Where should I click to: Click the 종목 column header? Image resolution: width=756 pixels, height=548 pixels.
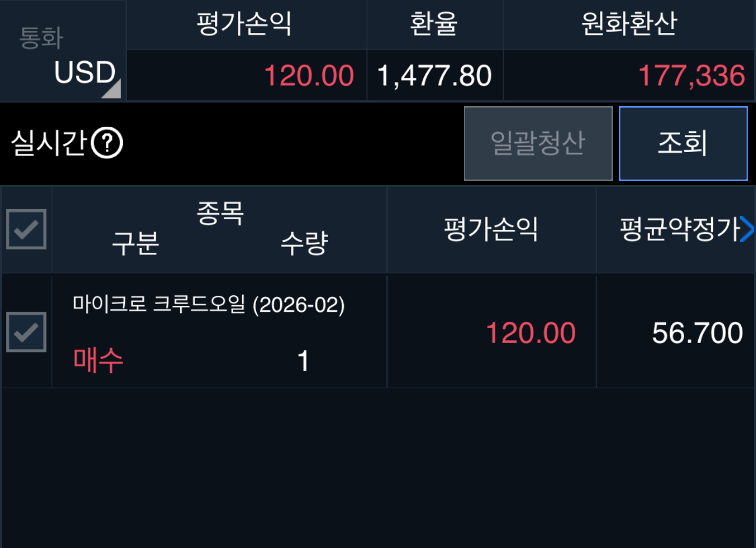[x=220, y=213]
